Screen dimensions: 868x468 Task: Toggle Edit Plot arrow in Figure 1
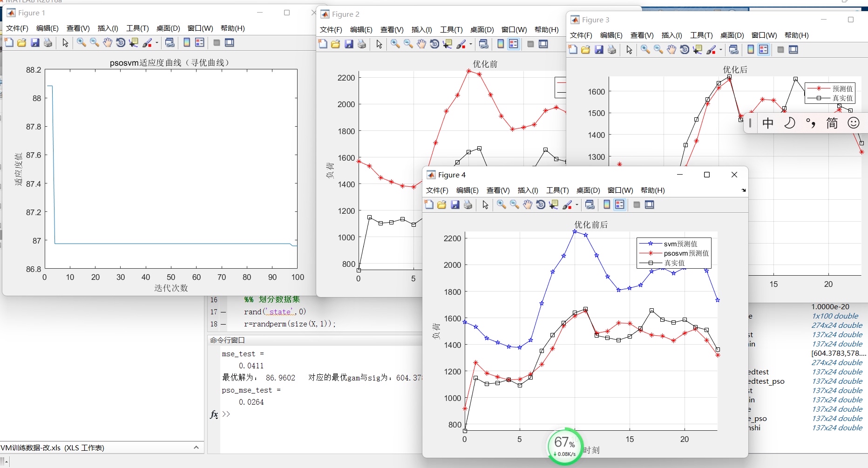click(65, 43)
